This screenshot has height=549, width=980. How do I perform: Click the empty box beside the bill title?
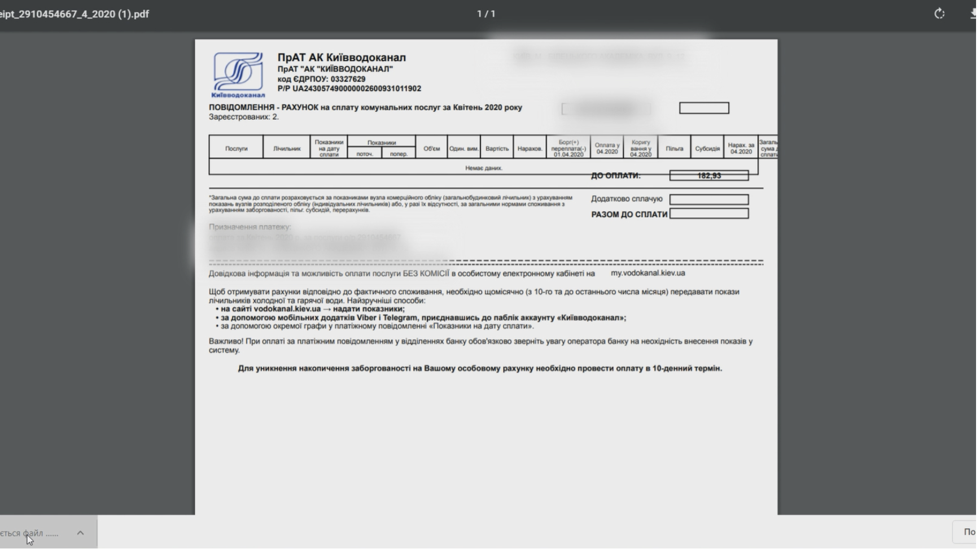pos(704,108)
